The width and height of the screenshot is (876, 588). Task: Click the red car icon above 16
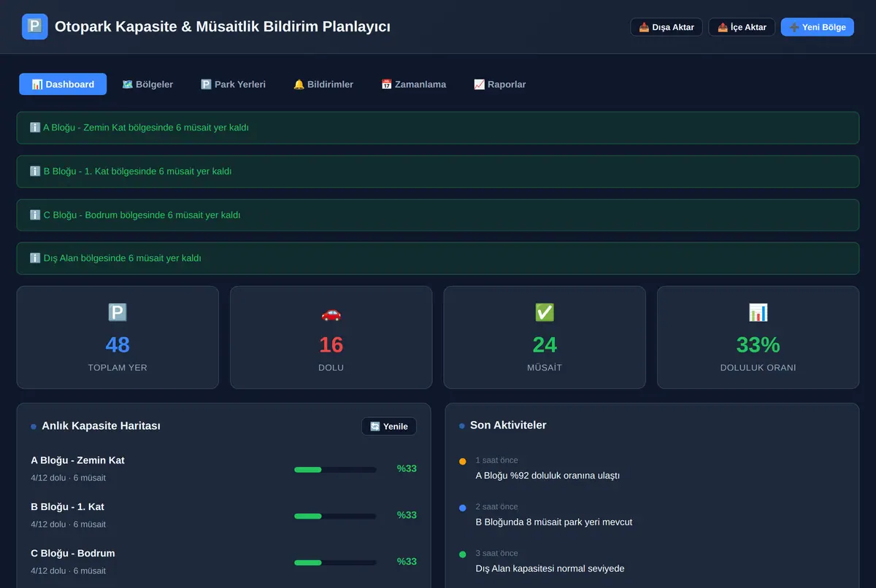(331, 313)
